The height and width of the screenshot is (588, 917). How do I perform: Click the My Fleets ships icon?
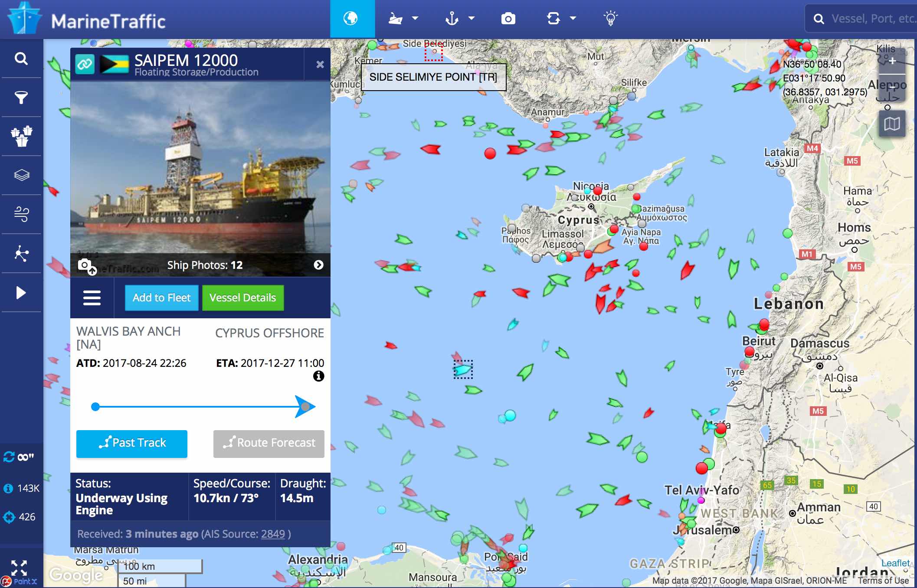[21, 136]
